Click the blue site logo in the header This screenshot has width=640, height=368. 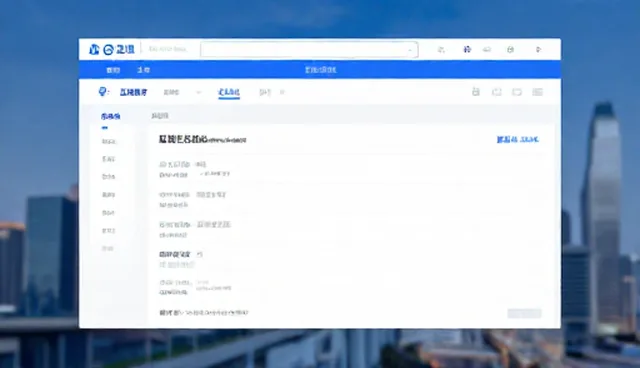[111, 49]
